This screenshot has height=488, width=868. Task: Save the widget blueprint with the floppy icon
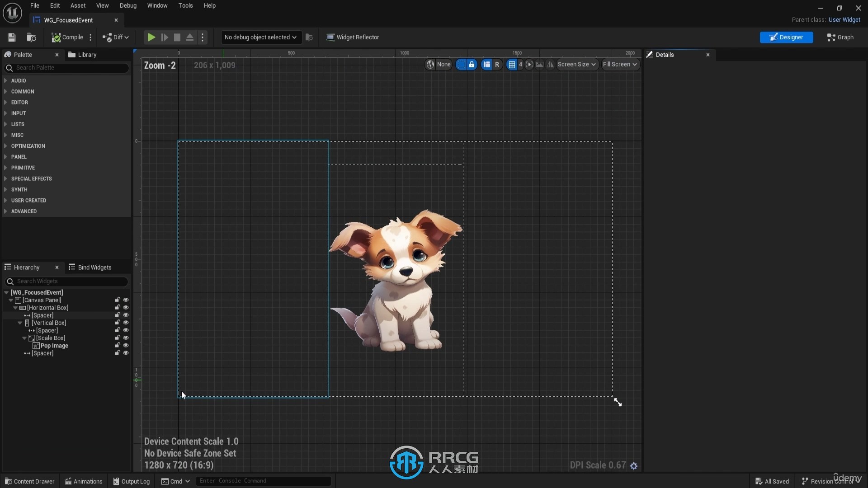click(12, 37)
